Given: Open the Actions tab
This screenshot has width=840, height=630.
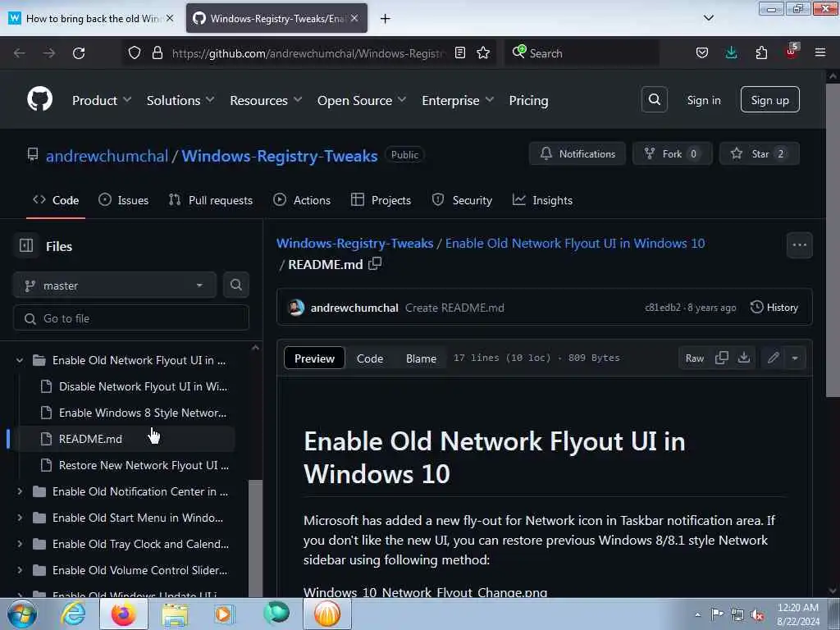Looking at the screenshot, I should [302, 200].
